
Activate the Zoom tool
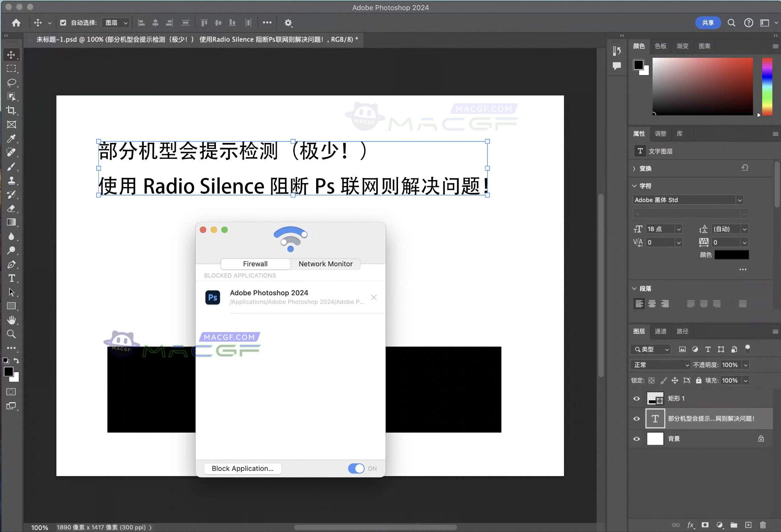pyautogui.click(x=12, y=334)
